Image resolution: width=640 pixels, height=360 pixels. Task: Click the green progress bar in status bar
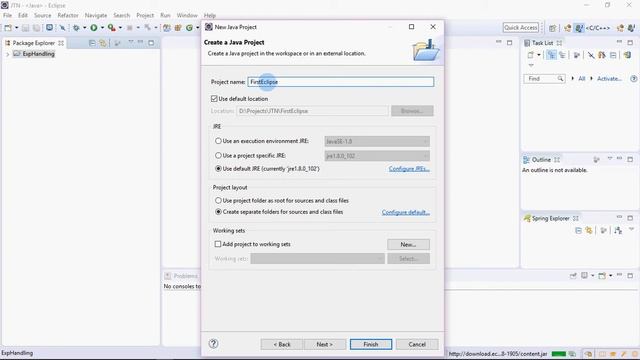click(x=559, y=353)
